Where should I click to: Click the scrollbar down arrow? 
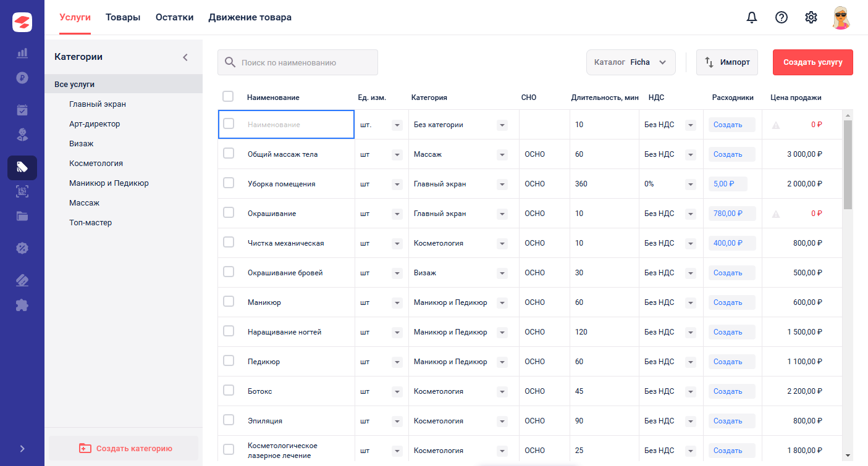848,456
